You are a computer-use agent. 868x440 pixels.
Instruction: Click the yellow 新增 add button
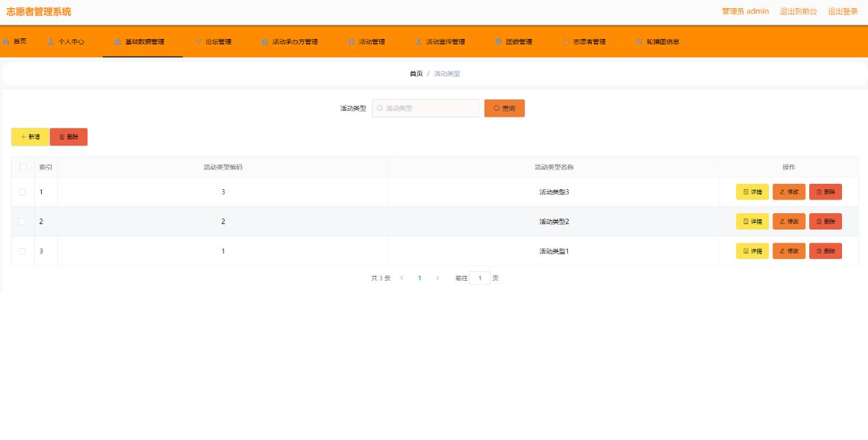coord(30,137)
